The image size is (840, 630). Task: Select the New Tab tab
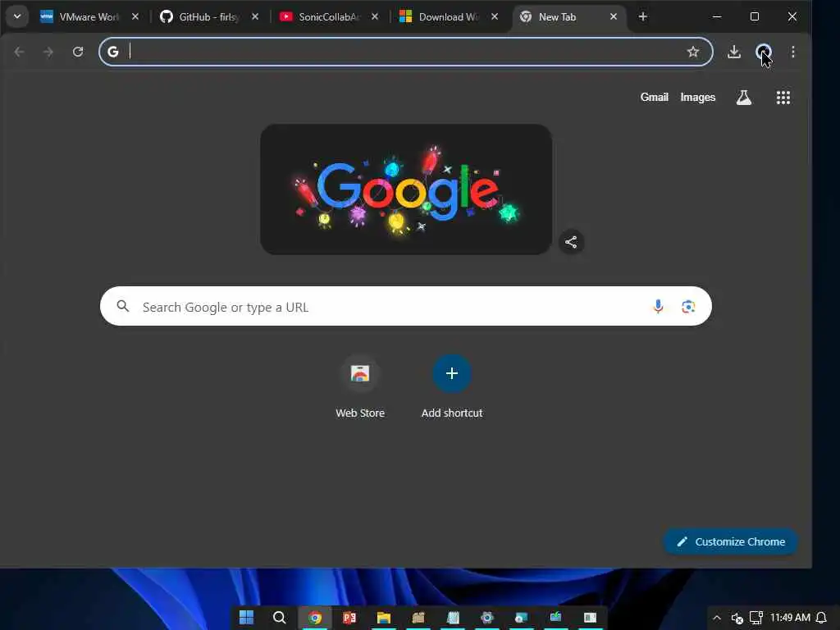[x=568, y=16]
